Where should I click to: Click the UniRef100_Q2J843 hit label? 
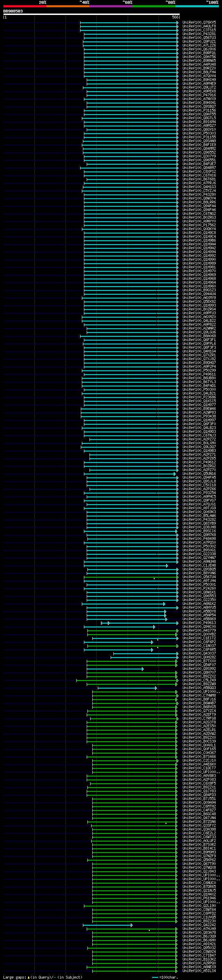point(199,871)
